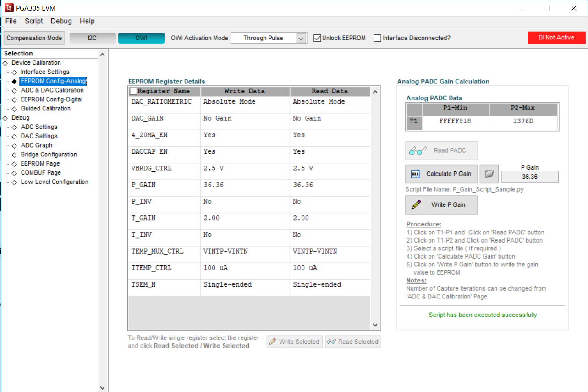Open the COMBUF Page item
This screenshot has height=392, width=588.
pyautogui.click(x=41, y=173)
